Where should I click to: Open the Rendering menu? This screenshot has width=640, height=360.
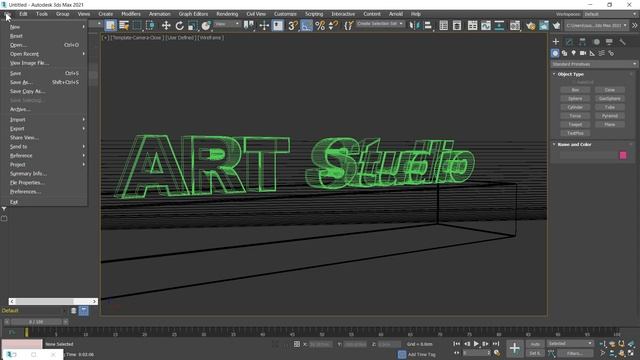coord(227,14)
